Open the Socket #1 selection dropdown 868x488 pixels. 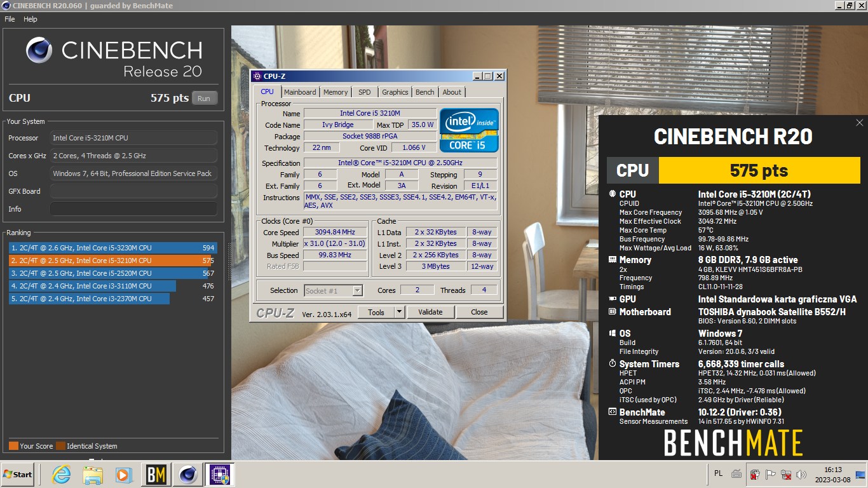coord(333,290)
